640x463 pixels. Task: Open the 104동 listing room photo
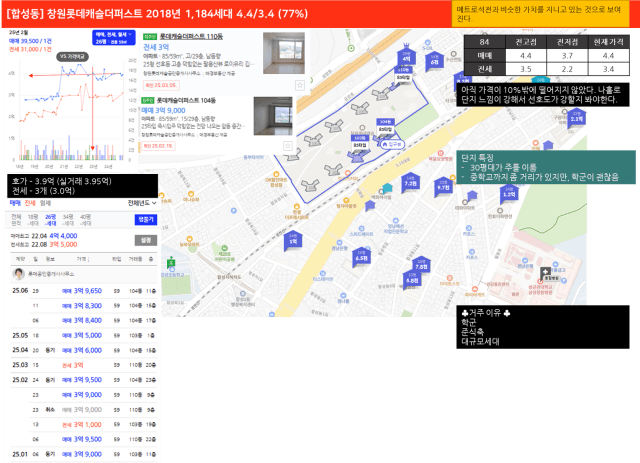click(273, 116)
